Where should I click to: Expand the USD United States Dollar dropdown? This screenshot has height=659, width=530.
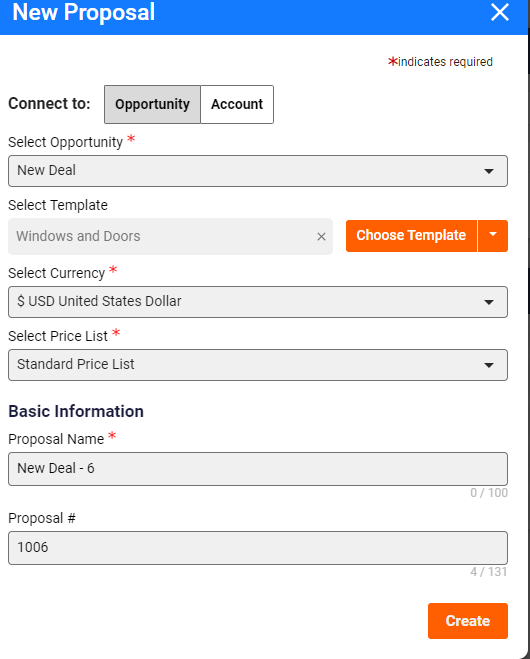[258, 302]
